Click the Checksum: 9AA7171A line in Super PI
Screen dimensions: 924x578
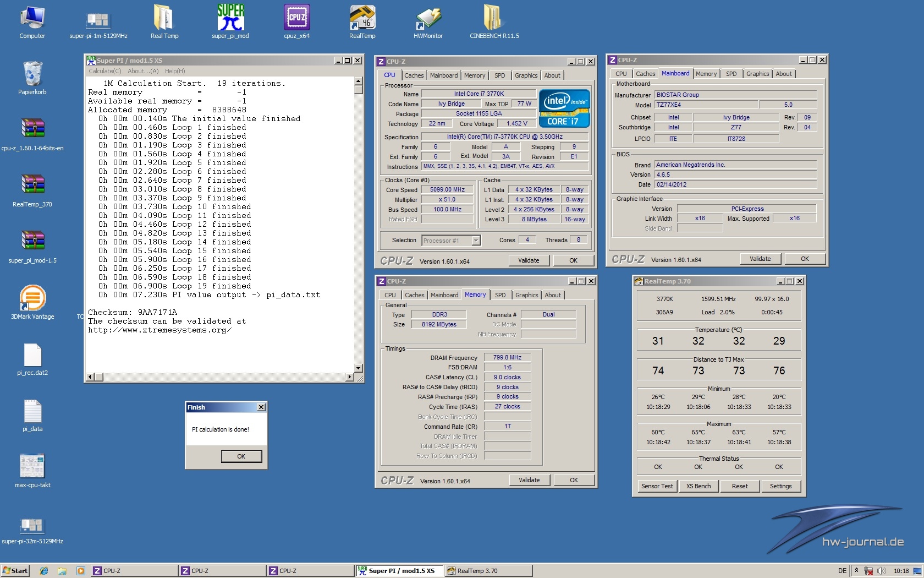[x=133, y=312]
